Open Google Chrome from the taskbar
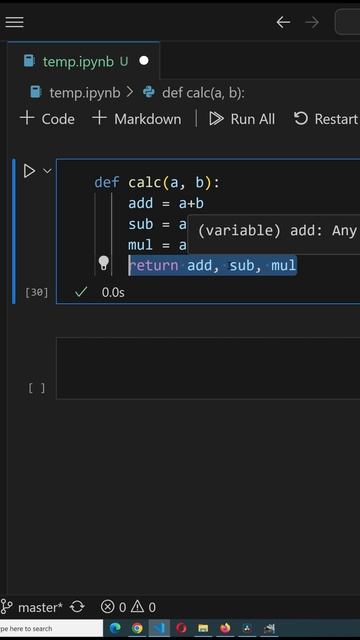This screenshot has height=640, width=360. (137, 628)
